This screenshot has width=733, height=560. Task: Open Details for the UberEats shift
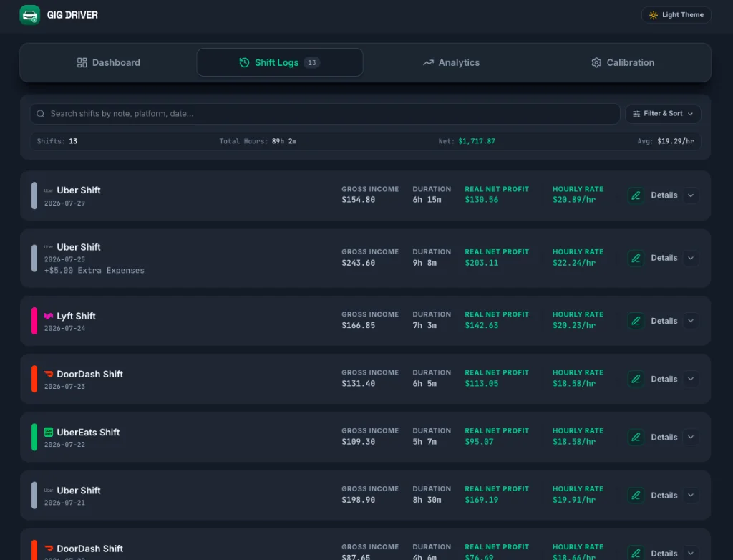[664, 437]
